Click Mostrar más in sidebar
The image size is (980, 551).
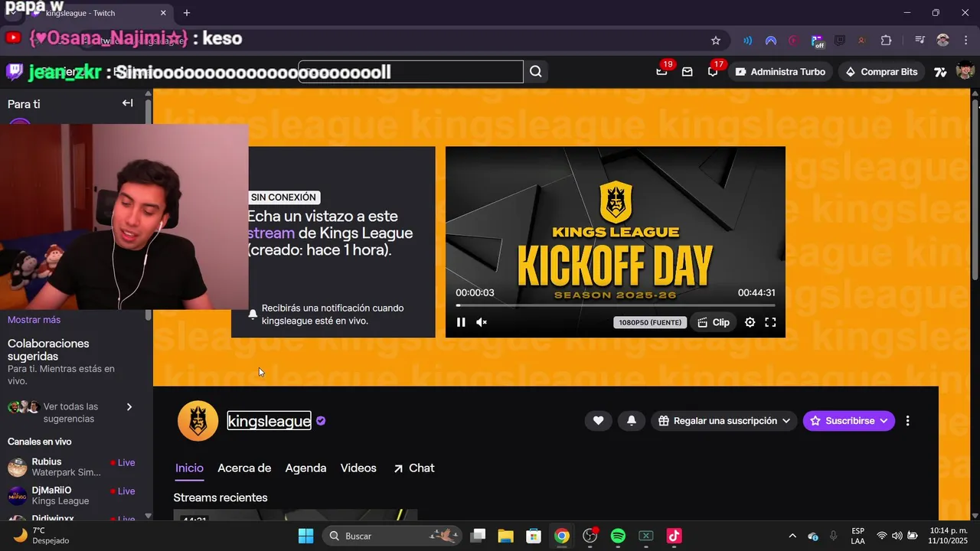tap(34, 320)
